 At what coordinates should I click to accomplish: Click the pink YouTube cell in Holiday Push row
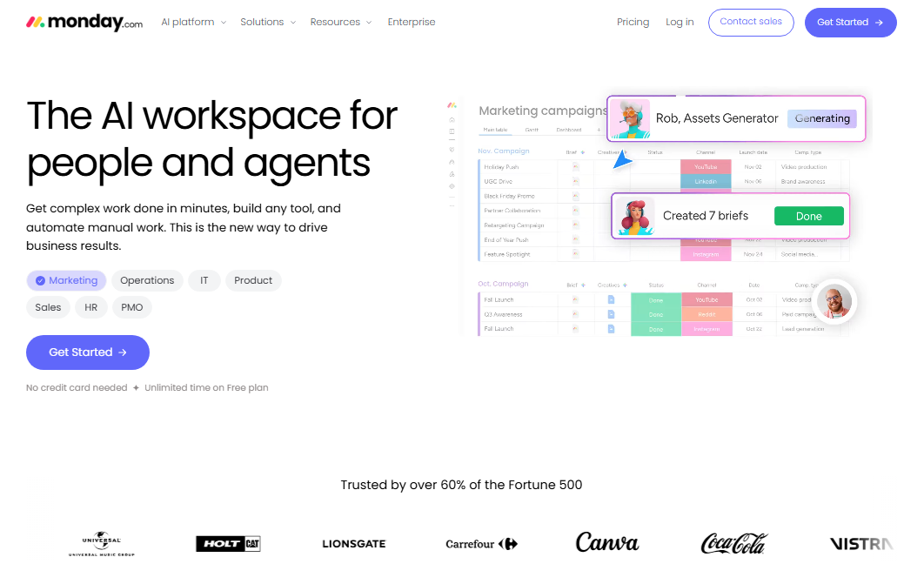click(x=706, y=167)
